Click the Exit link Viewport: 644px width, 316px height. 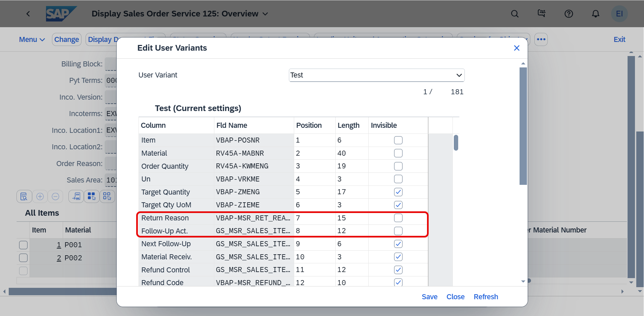(x=619, y=39)
